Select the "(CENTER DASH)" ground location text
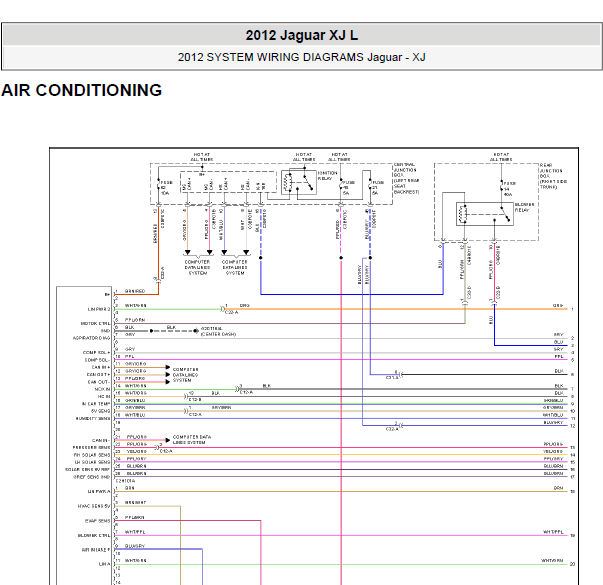Image resolution: width=603 pixels, height=585 pixels. click(218, 334)
